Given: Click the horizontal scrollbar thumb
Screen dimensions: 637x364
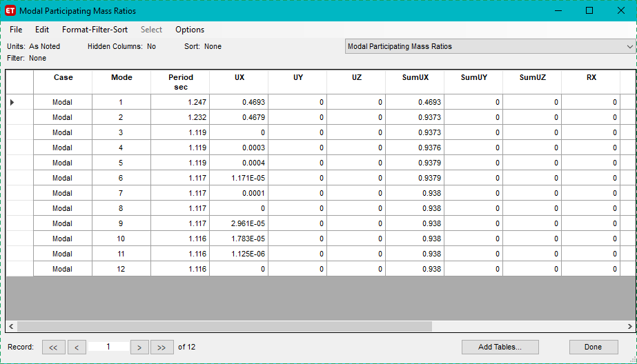Looking at the screenshot, I should click(224, 326).
